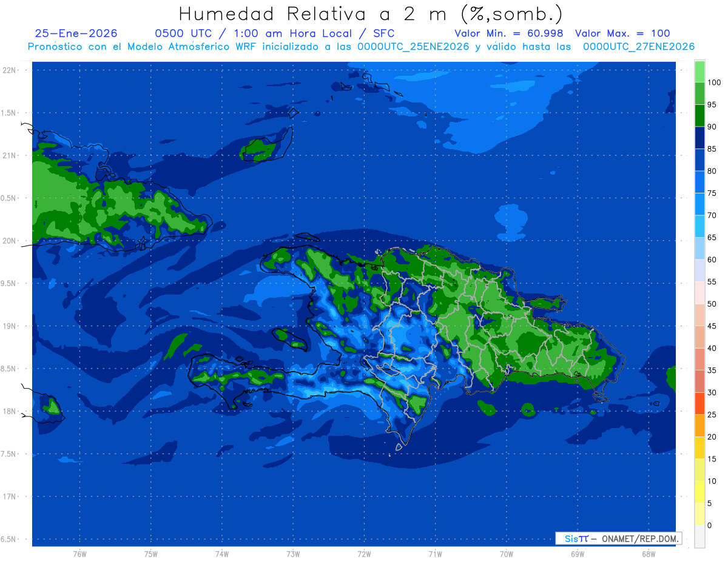Click the "100" legend scale label

[713, 82]
